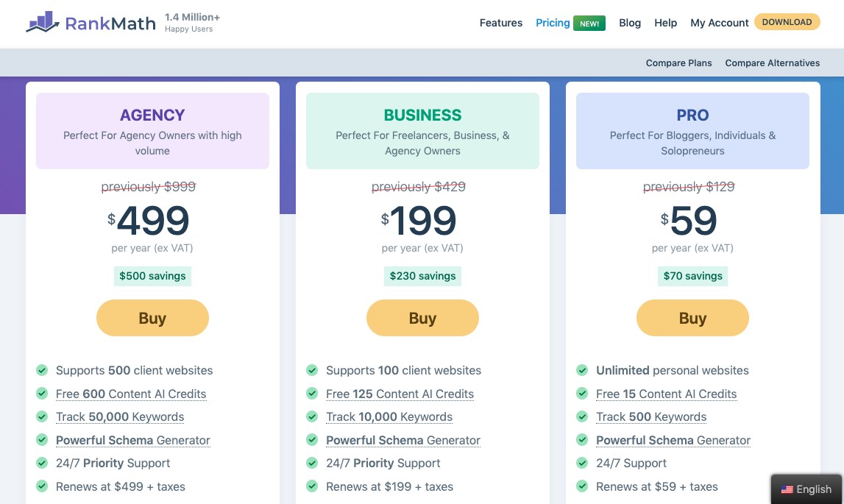Screen dimensions: 844x504
Task: Click the Download button
Action: (x=787, y=22)
